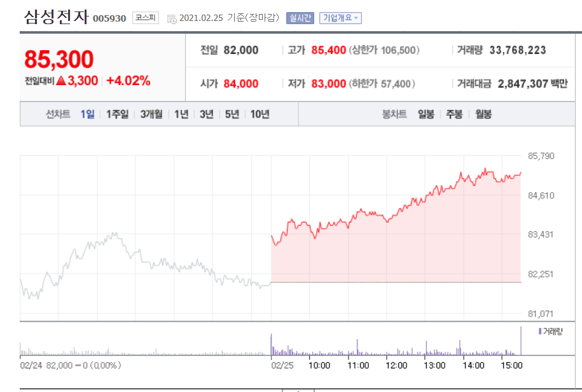Screen dimensions: 582x392
Task: Open the 월봉 monthly candle chart
Action: pyautogui.click(x=483, y=114)
